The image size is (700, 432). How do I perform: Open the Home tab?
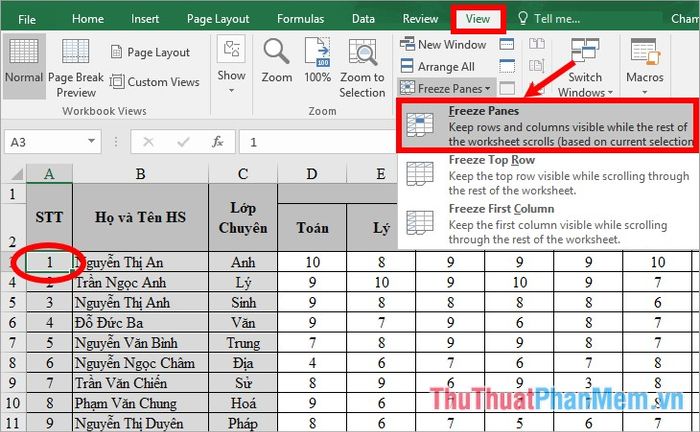click(88, 19)
